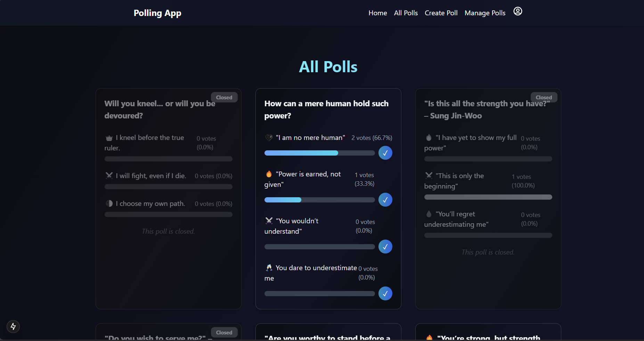
Task: Click "2 votes (66.7%)" vote count
Action: 372,138
